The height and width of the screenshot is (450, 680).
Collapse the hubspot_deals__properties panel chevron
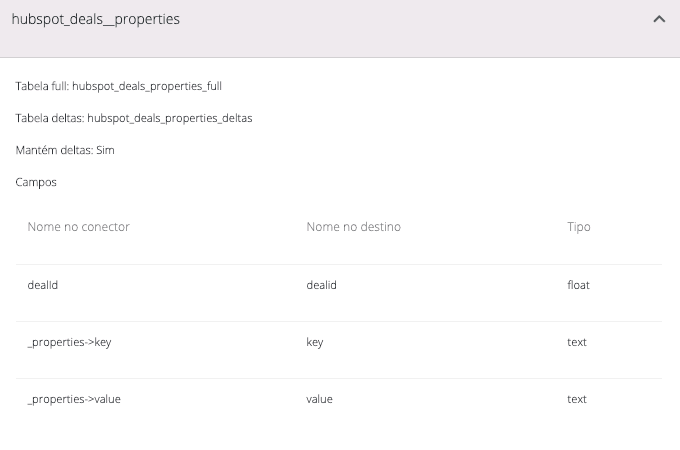pyautogui.click(x=659, y=19)
